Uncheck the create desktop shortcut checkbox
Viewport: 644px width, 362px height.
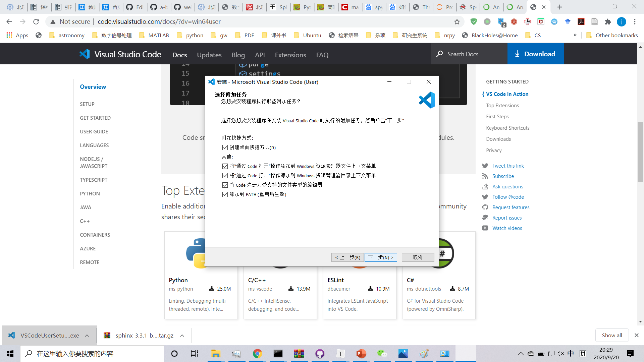[225, 147]
